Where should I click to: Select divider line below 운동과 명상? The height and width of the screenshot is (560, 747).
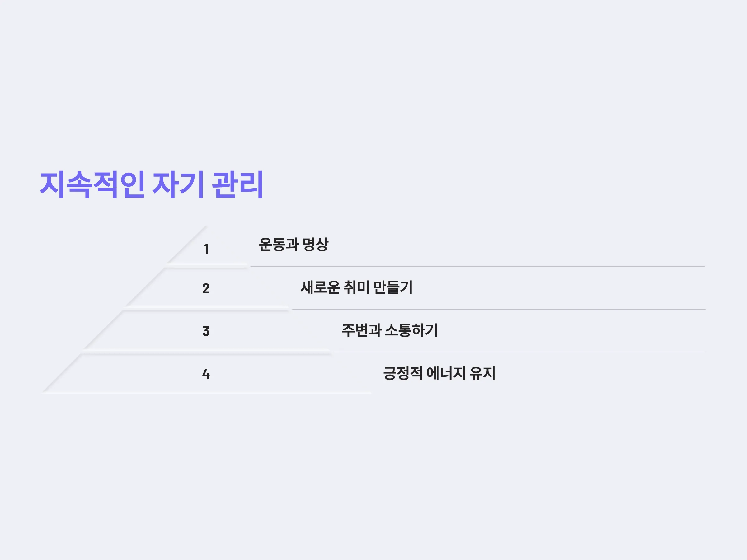477,266
